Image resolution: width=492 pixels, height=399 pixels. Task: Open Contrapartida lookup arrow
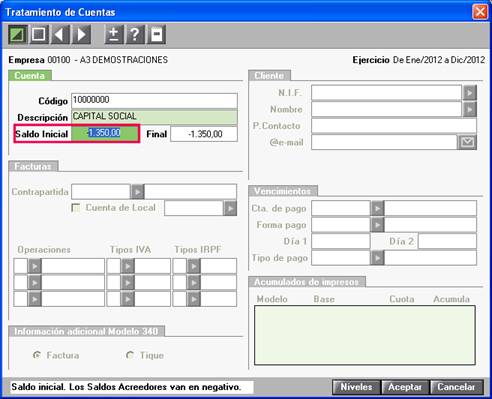pos(137,192)
